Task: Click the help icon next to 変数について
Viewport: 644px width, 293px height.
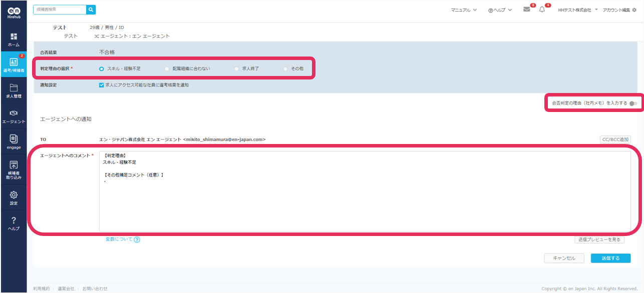Action: [x=137, y=239]
